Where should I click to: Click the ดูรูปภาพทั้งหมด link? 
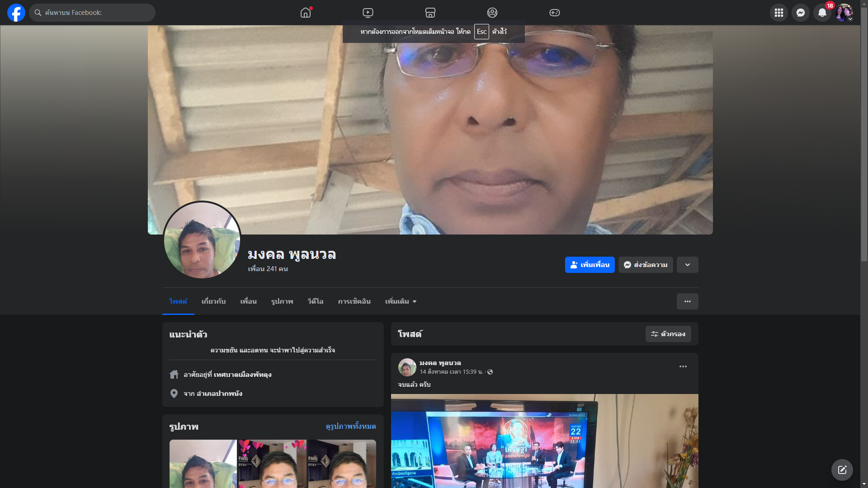(351, 426)
